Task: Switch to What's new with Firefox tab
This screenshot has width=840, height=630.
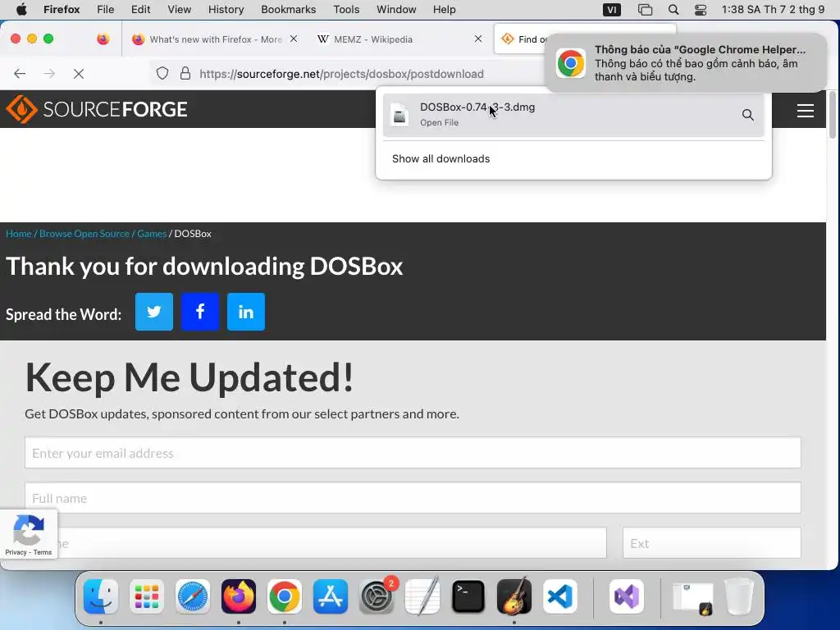Action: [216, 39]
